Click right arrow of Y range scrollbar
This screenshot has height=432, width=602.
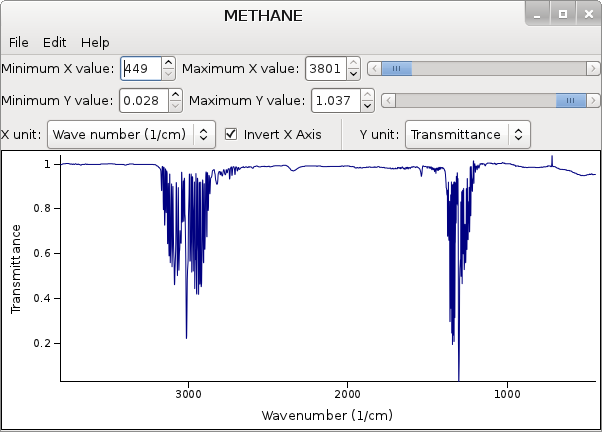point(593,101)
